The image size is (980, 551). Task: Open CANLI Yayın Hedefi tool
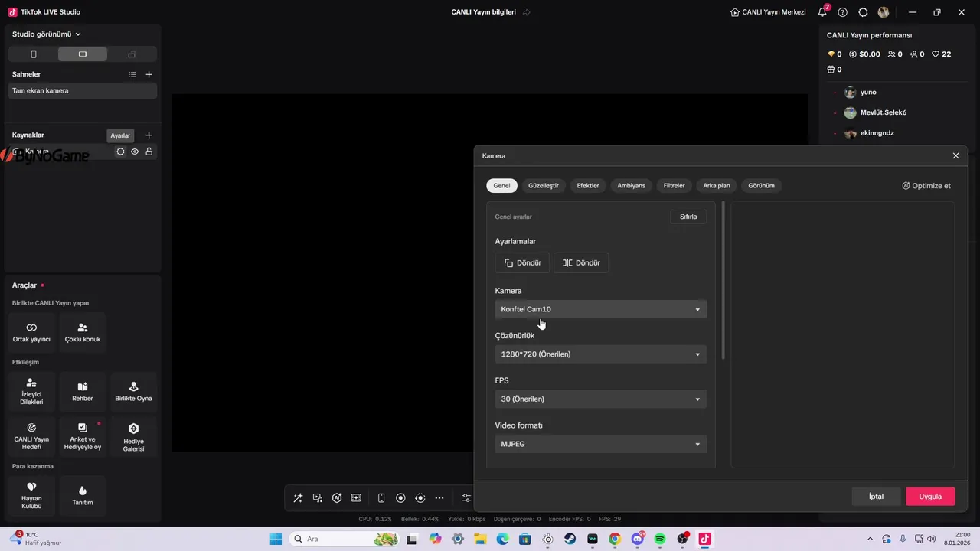(31, 436)
